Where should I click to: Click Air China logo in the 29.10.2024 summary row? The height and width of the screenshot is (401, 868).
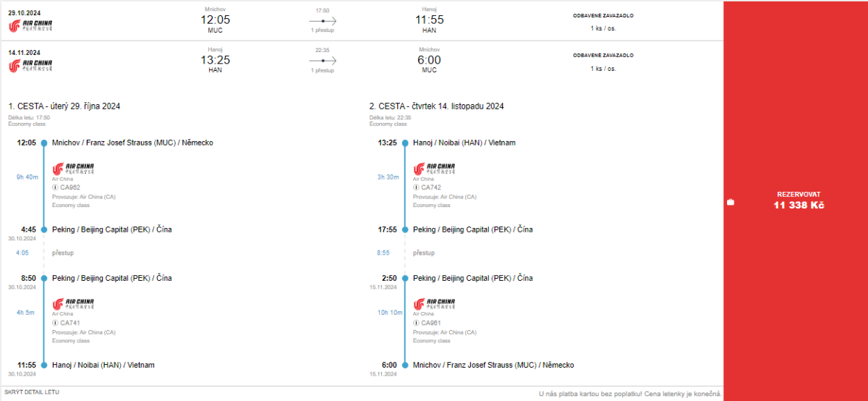[30, 26]
